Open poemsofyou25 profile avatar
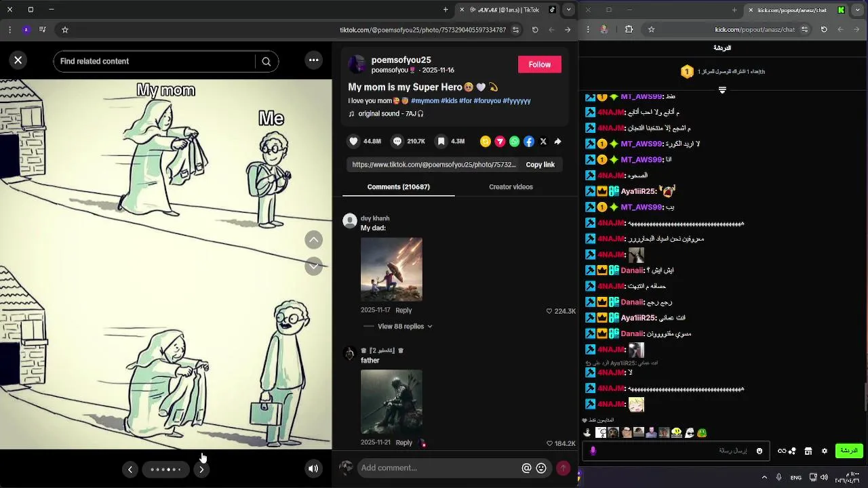This screenshot has width=868, height=488. [x=357, y=64]
